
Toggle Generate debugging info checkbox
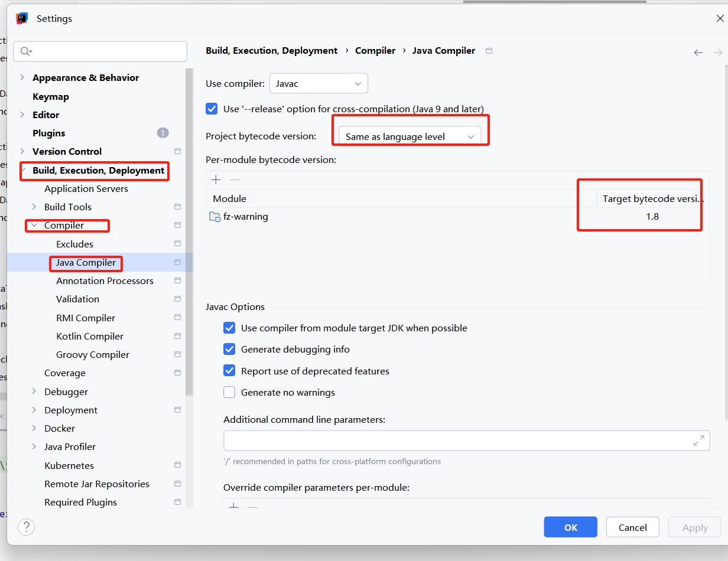(229, 349)
